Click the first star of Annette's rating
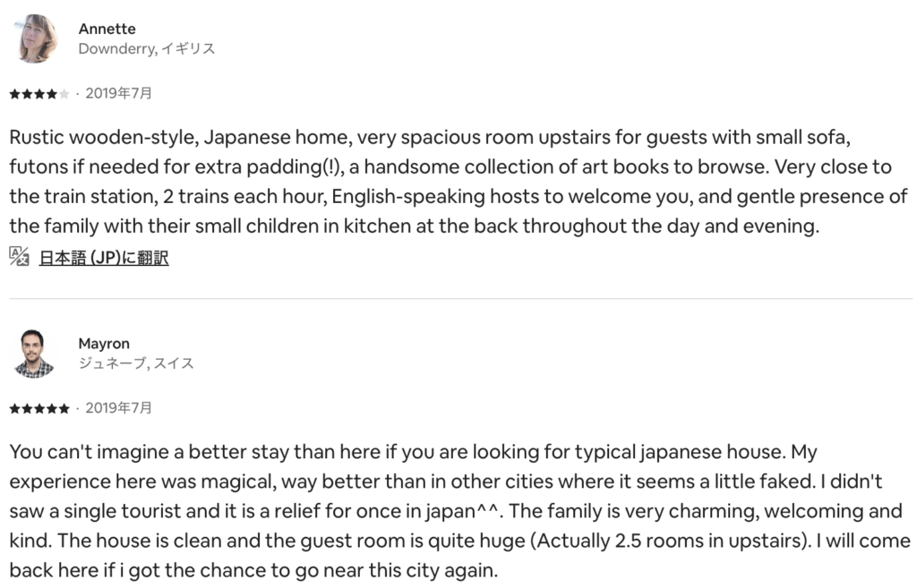This screenshot has height=588, width=917. point(14,93)
